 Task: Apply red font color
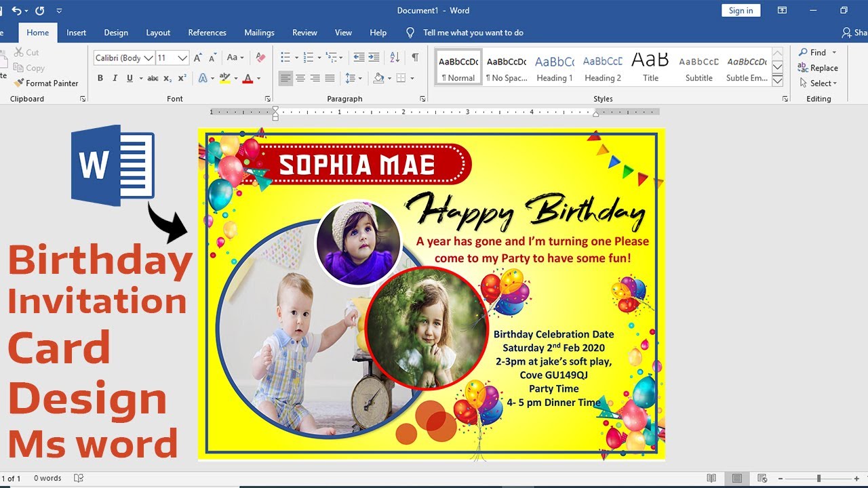coord(248,78)
